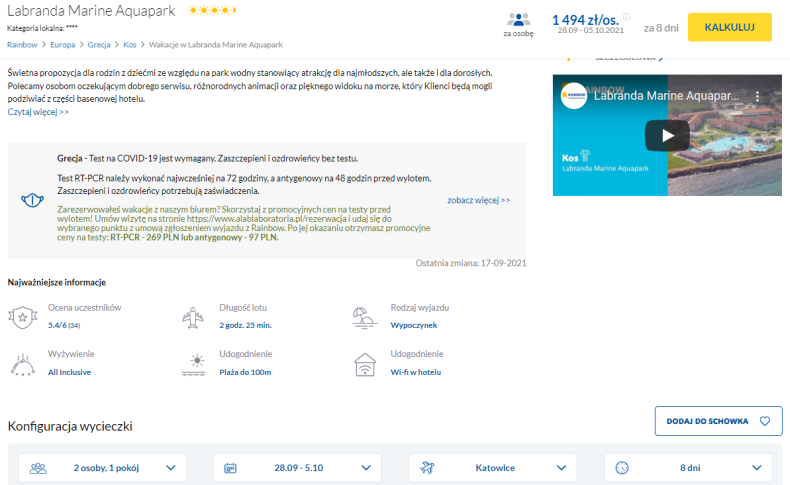Click the calendar icon in date selector
Viewport: 790px width, 485px height.
click(x=230, y=468)
